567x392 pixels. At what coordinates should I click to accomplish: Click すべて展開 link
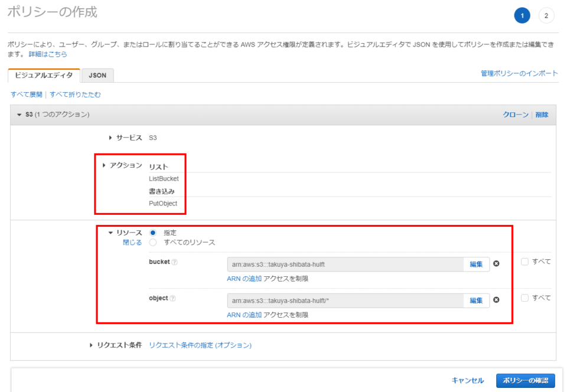27,94
